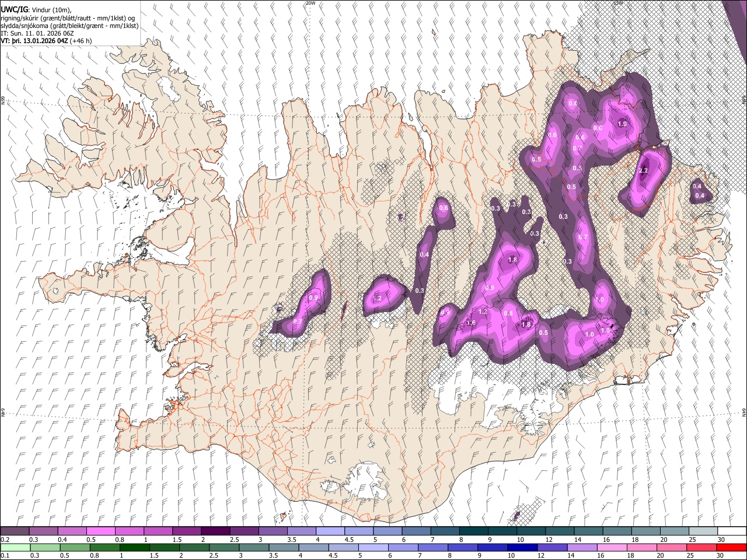Click the darkest purple 2–2.5 snow legend swatch

point(215,531)
